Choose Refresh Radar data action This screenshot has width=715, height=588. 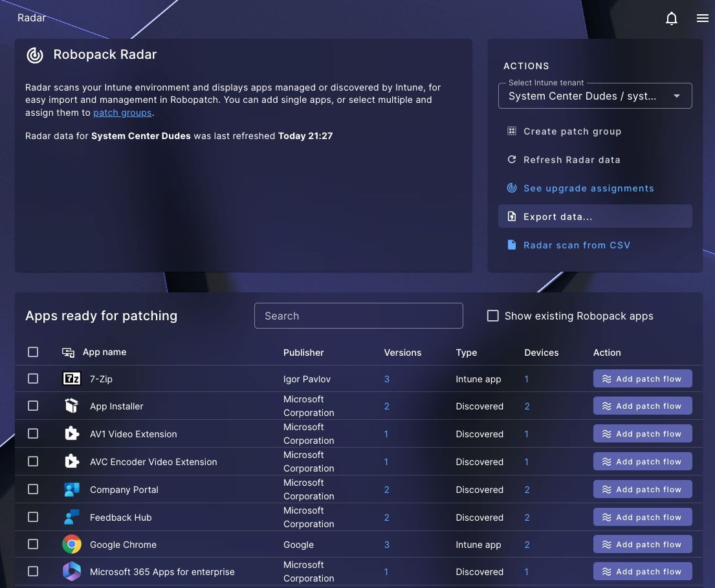(595, 160)
